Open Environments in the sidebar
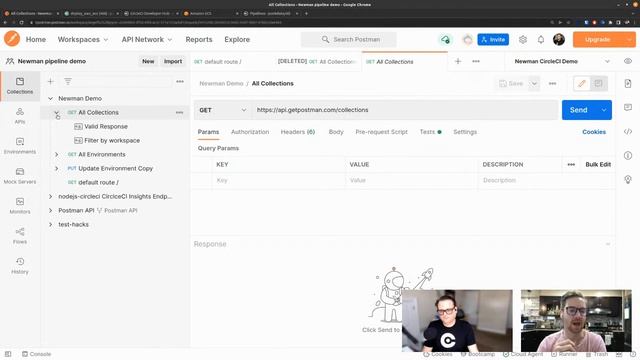 (20, 146)
